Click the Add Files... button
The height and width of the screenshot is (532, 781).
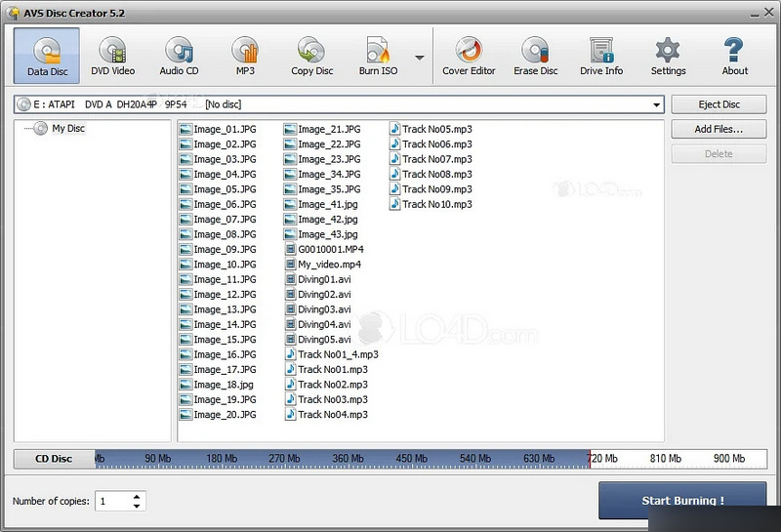[x=718, y=129]
